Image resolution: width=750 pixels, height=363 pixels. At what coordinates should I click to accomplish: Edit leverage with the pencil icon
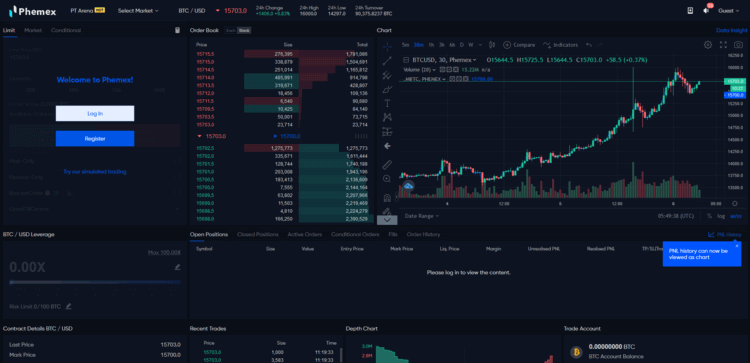pyautogui.click(x=177, y=267)
